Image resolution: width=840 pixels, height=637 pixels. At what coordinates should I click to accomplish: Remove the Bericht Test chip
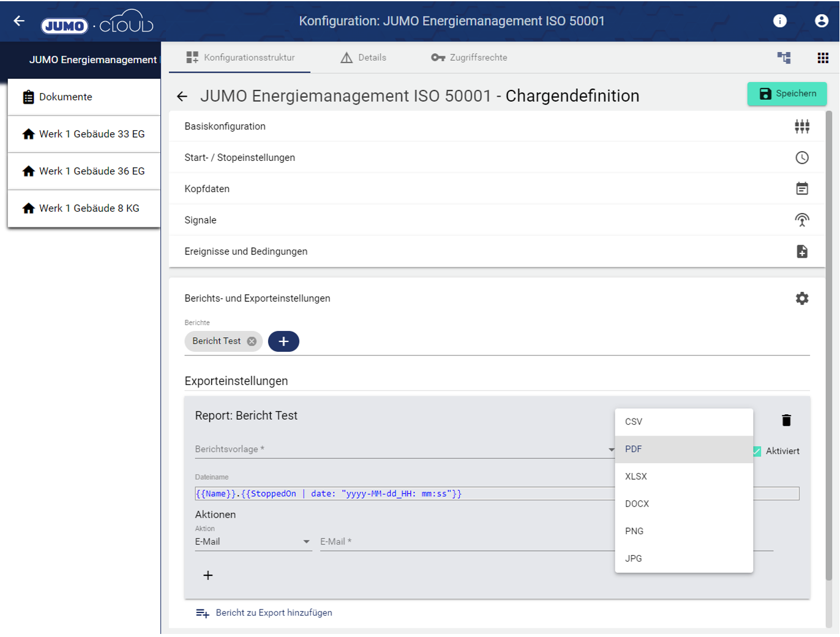point(252,341)
